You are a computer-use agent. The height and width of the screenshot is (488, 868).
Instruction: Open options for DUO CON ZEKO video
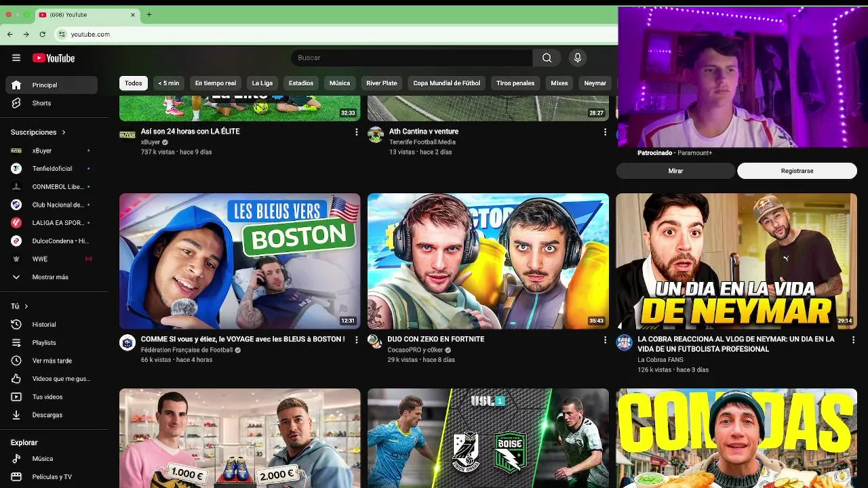[605, 340]
